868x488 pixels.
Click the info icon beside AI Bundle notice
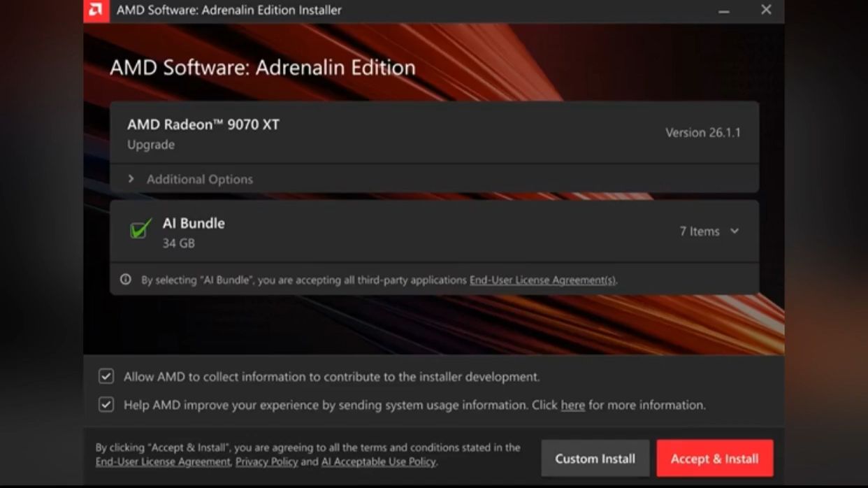(x=126, y=280)
